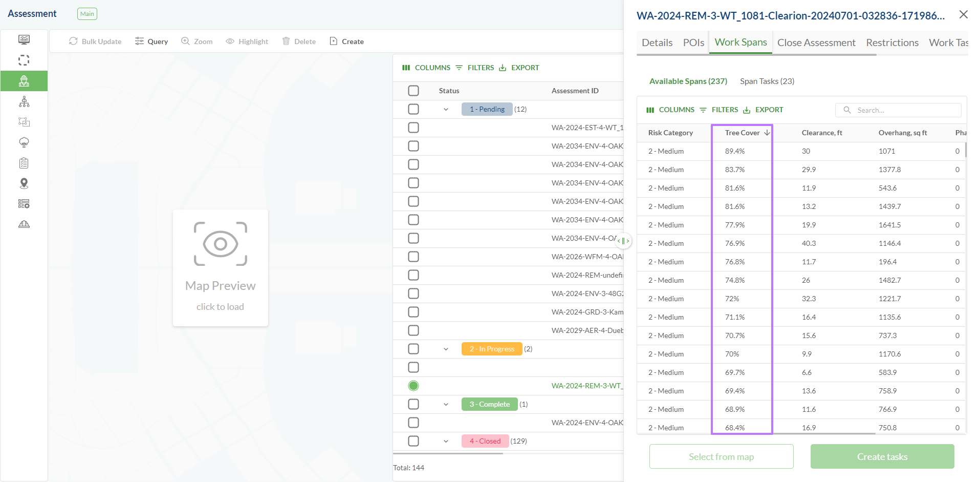
Task: Open FILTERS in the Work Spans panel
Action: 719,110
